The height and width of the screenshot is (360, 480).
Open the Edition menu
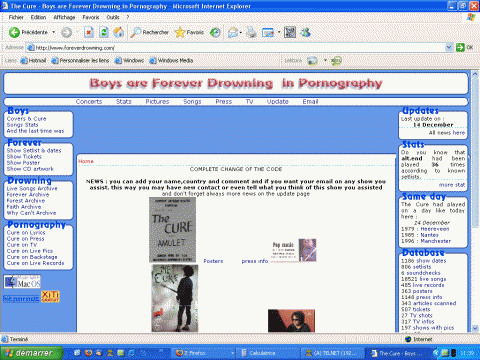click(x=38, y=17)
